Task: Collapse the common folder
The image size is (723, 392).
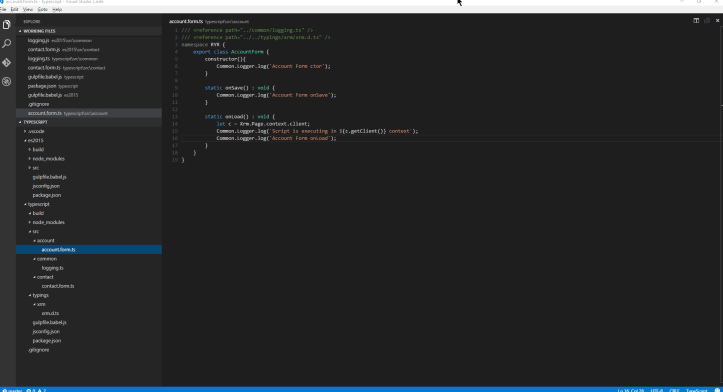Action: 89,259
